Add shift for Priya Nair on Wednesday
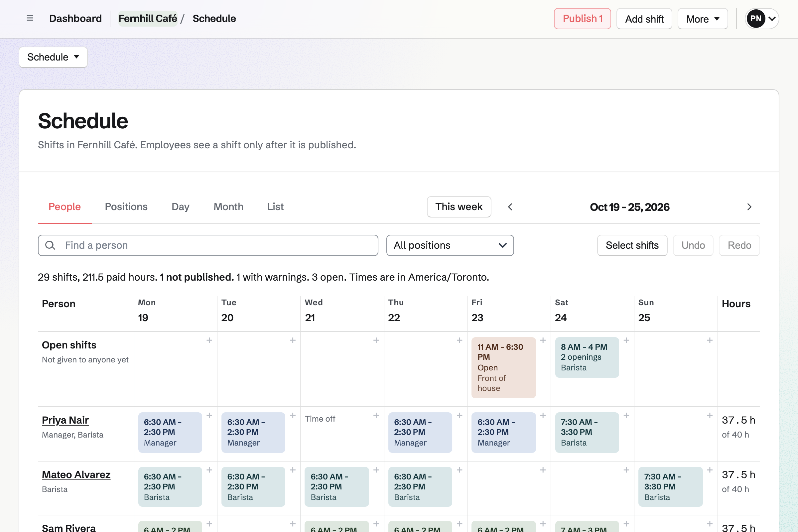Screen dimensions: 798x532 click(376, 416)
